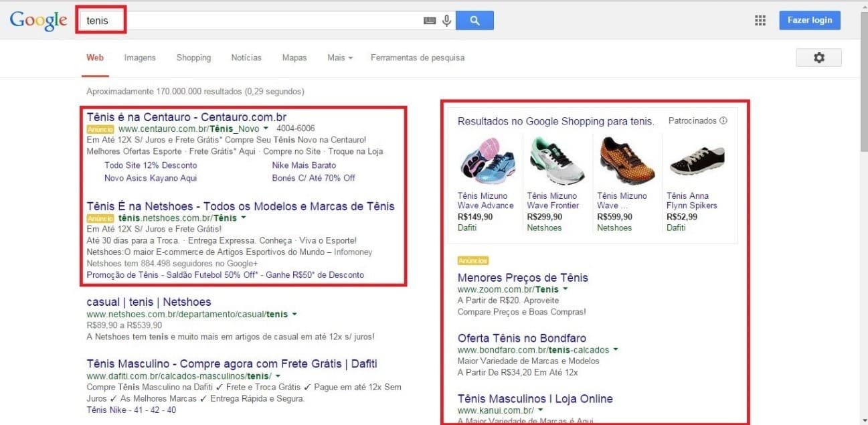Expand arrow next to zoom.com.br/Tenis URL
Image resolution: width=868 pixels, height=425 pixels.
[566, 289]
